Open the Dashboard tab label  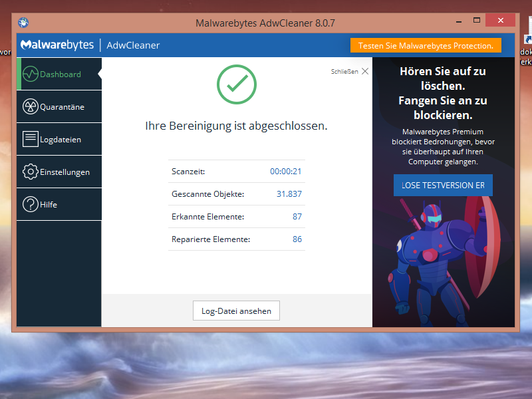[61, 74]
